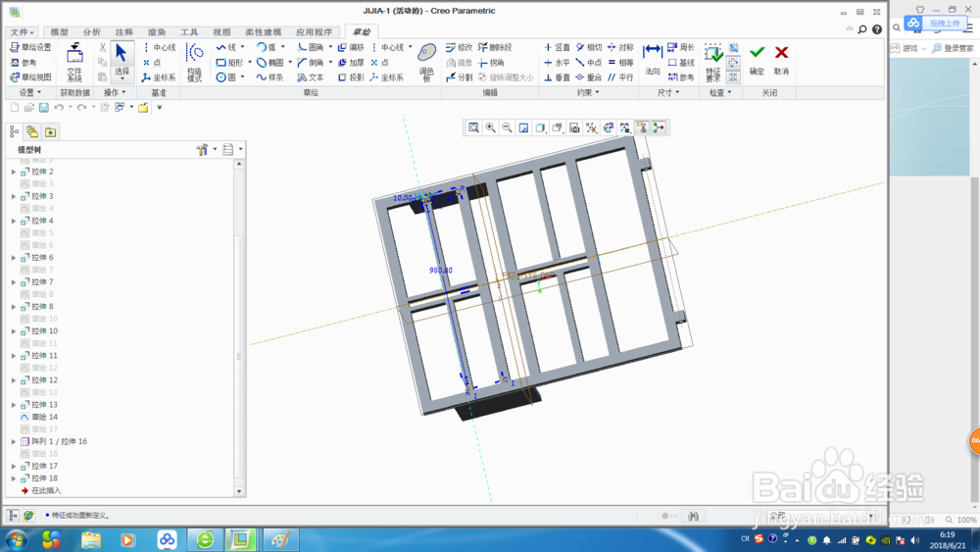The width and height of the screenshot is (980, 552).
Task: Click the refit zoom icon in graphics toolbar
Action: pos(473,128)
